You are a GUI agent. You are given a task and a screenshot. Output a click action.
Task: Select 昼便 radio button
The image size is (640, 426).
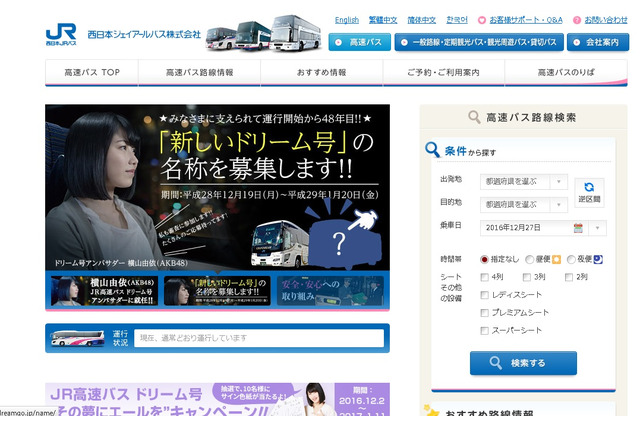coord(529,260)
